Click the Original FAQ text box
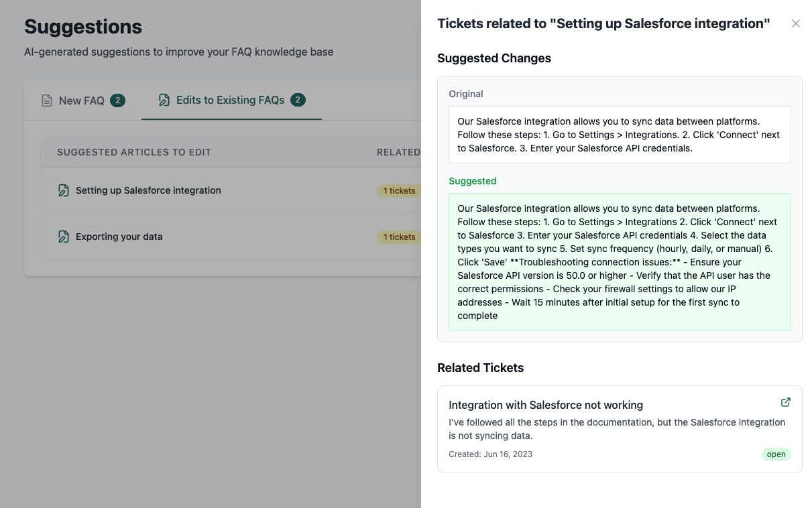Viewport: 812px width, 508px height. 620,135
